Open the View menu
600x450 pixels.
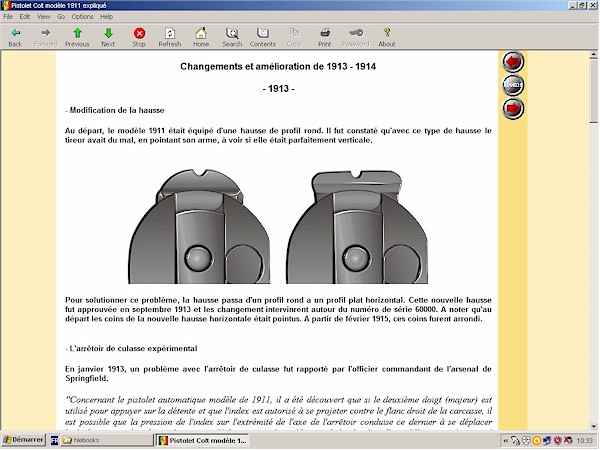pos(43,16)
